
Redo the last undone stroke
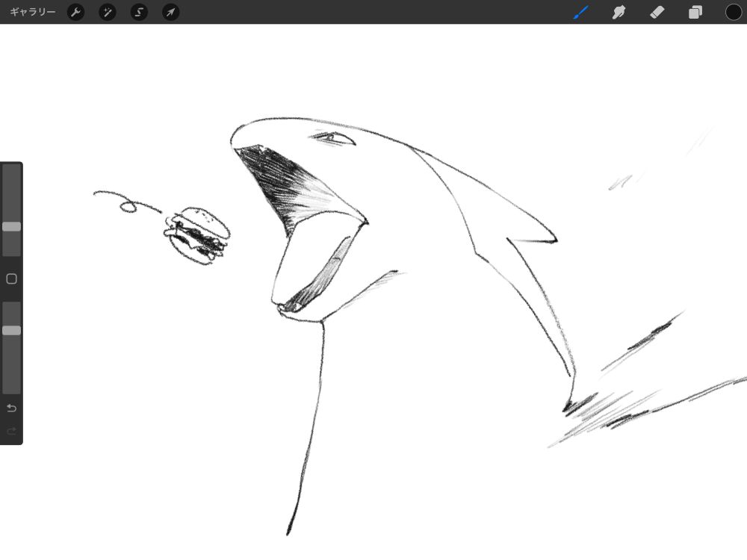11,432
